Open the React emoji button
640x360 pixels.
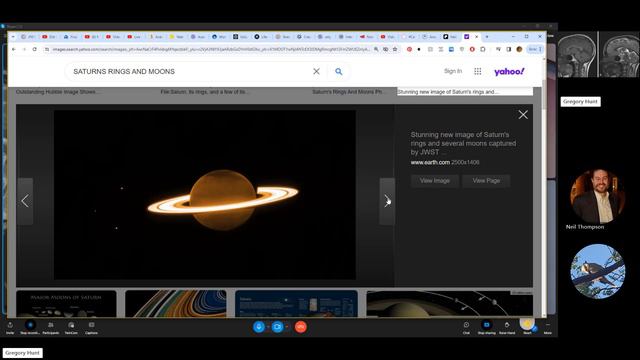[x=527, y=327]
